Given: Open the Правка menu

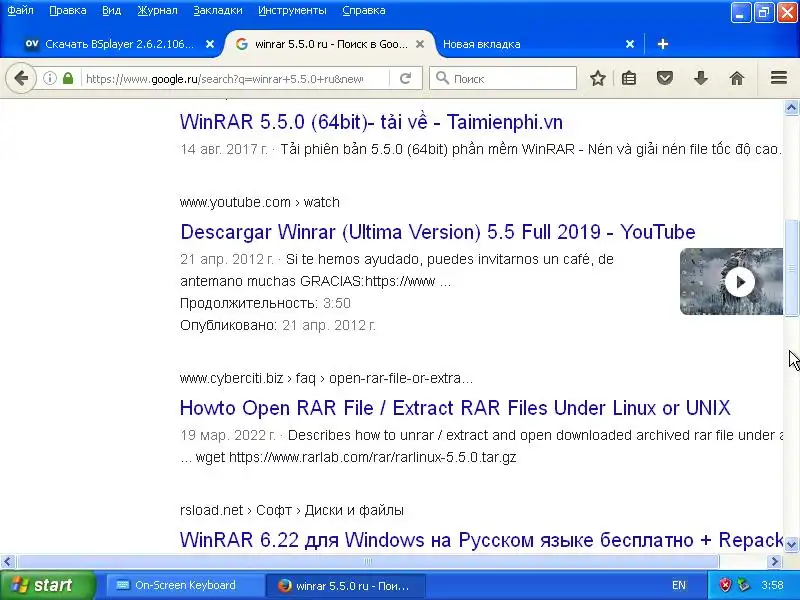Looking at the screenshot, I should (68, 10).
